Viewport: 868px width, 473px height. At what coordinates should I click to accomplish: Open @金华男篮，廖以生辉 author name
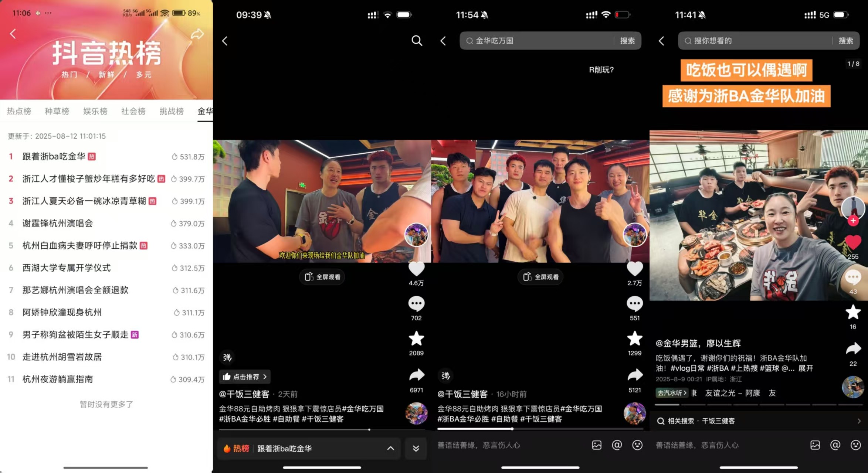pyautogui.click(x=698, y=343)
